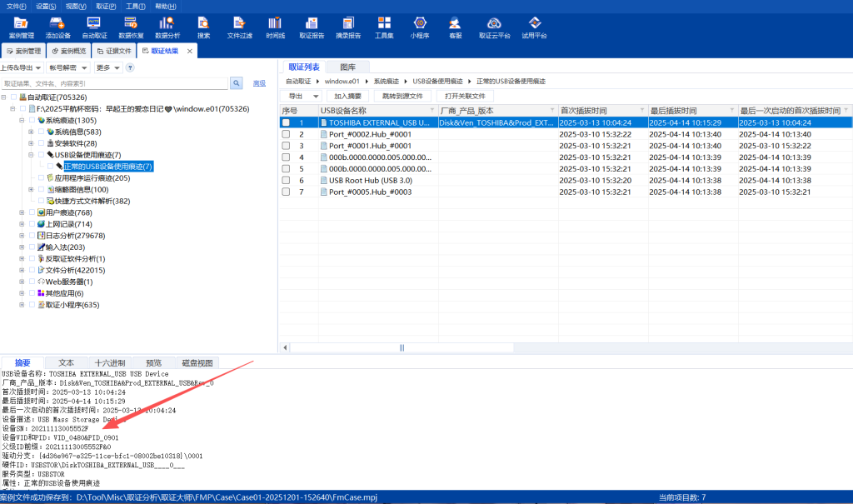The width and height of the screenshot is (853, 504).
Task: Tick the checkbox for Port_#0002.Hub_#0001 row
Action: tap(286, 134)
